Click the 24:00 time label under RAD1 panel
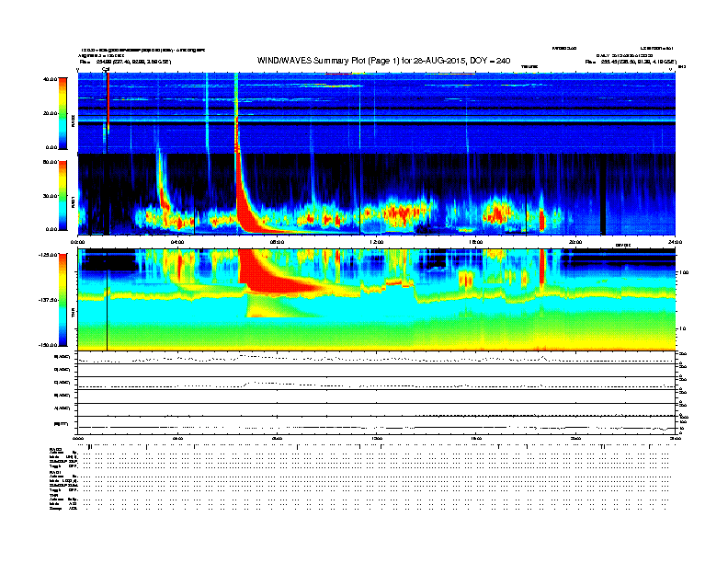Screen dimensions: 728x563 pyautogui.click(x=675, y=242)
